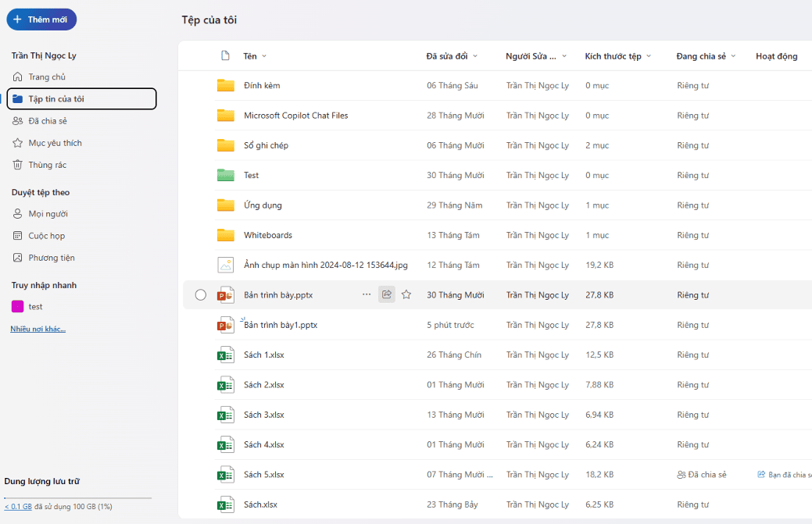This screenshot has height=524, width=812.
Task: Click the Thêm mới button
Action: coord(41,20)
